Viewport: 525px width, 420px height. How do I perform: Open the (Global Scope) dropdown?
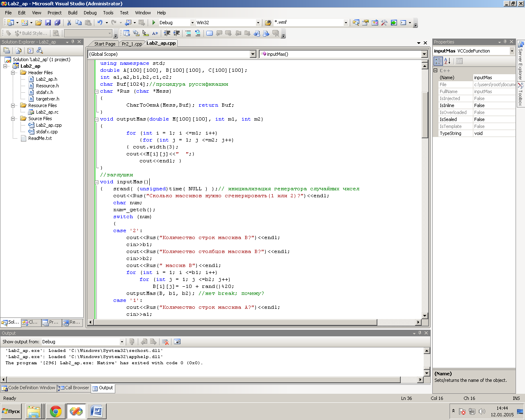(x=253, y=54)
